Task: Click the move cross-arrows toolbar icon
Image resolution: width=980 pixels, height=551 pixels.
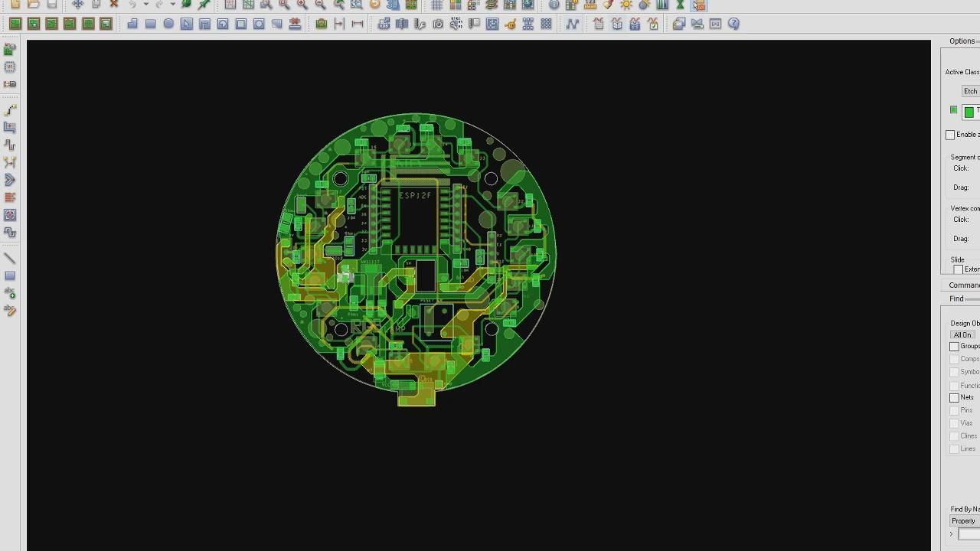Action: (x=77, y=5)
